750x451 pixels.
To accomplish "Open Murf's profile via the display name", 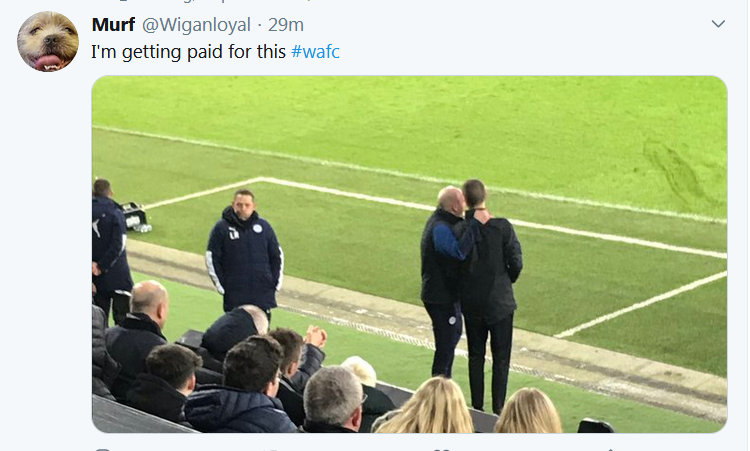I will (x=112, y=24).
